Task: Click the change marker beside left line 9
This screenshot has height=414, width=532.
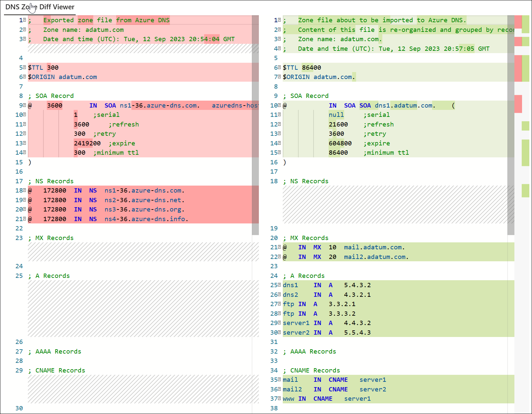Action: (x=25, y=106)
